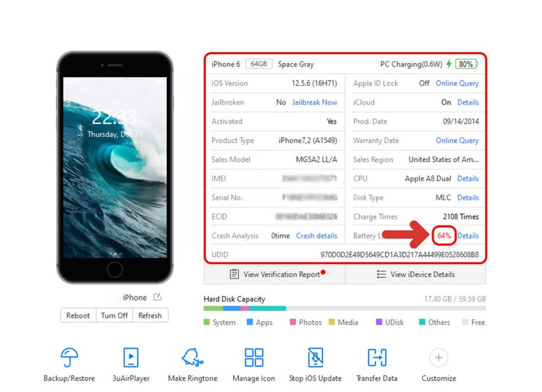Click iCloud Details link
This screenshot has width=542, height=392.
467,102
